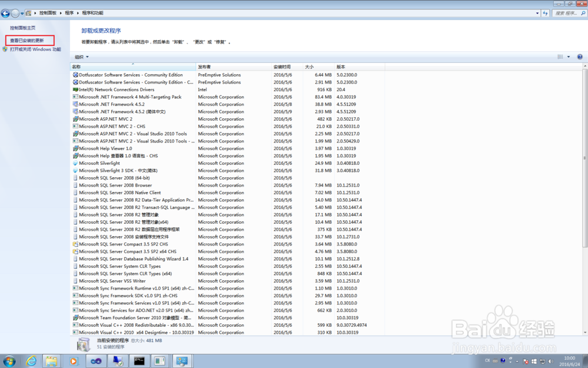Expand arrow after 控制面板 breadcrumb
Screen dimensions: 588x368
coord(61,13)
